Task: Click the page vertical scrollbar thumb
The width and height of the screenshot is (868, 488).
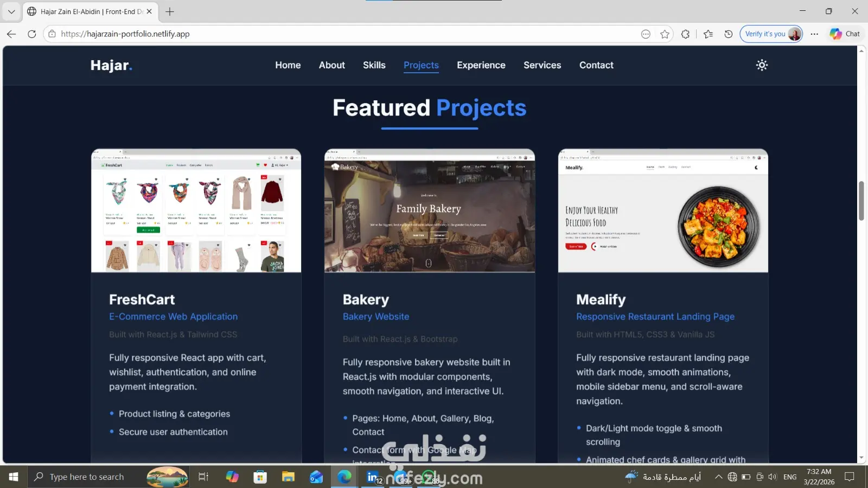Action: [861, 201]
